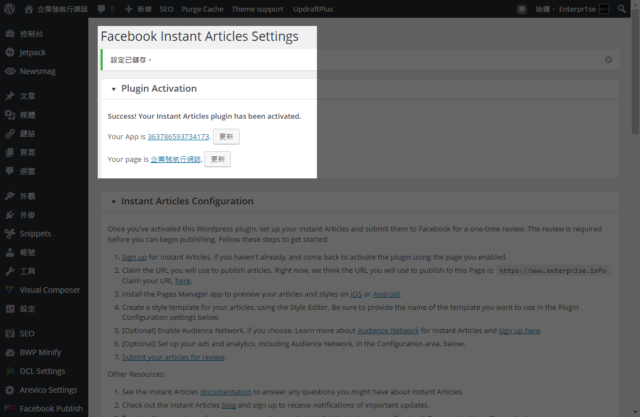This screenshot has width=640, height=417.
Task: Open Theme support in admin bar
Action: point(257,9)
